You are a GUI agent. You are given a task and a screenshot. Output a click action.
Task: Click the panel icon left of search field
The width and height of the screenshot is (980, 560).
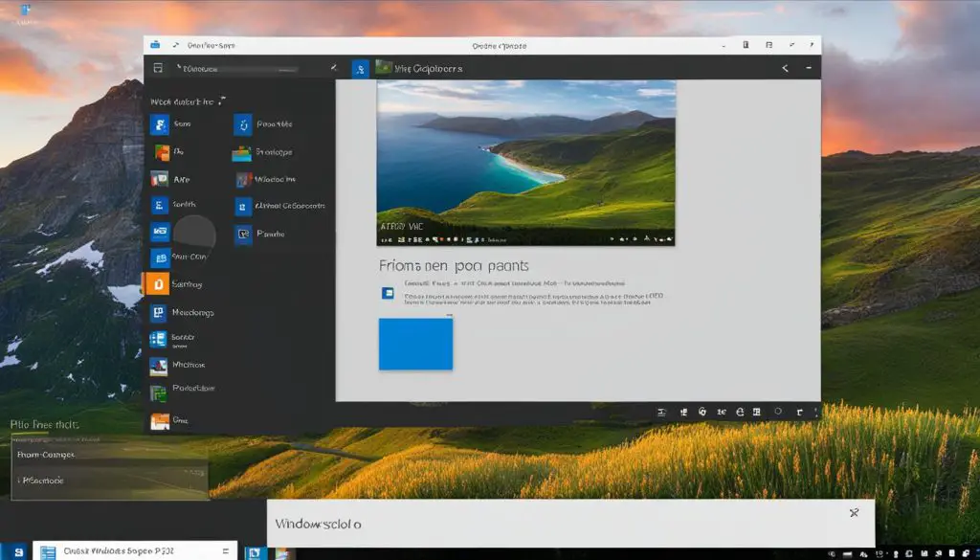pos(158,68)
